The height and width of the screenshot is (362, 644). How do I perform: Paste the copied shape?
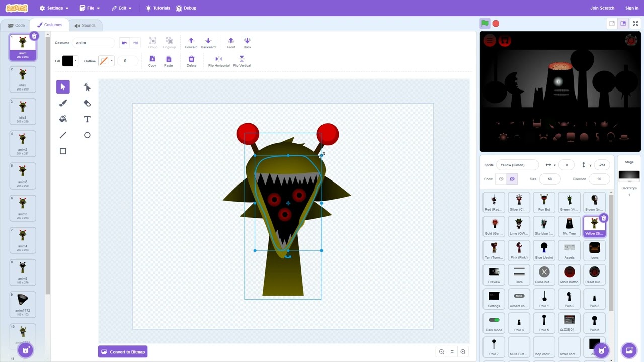tap(168, 61)
